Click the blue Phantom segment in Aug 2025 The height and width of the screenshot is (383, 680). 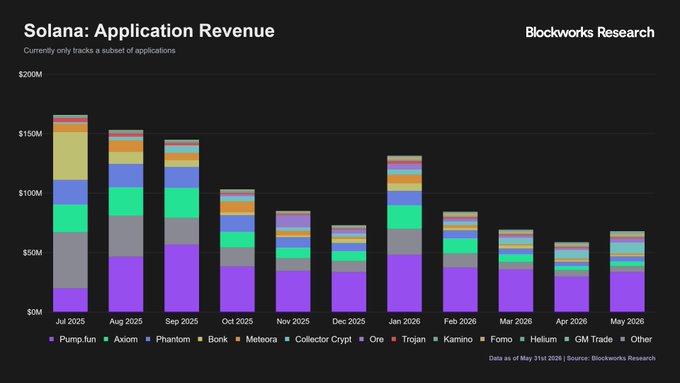point(126,175)
